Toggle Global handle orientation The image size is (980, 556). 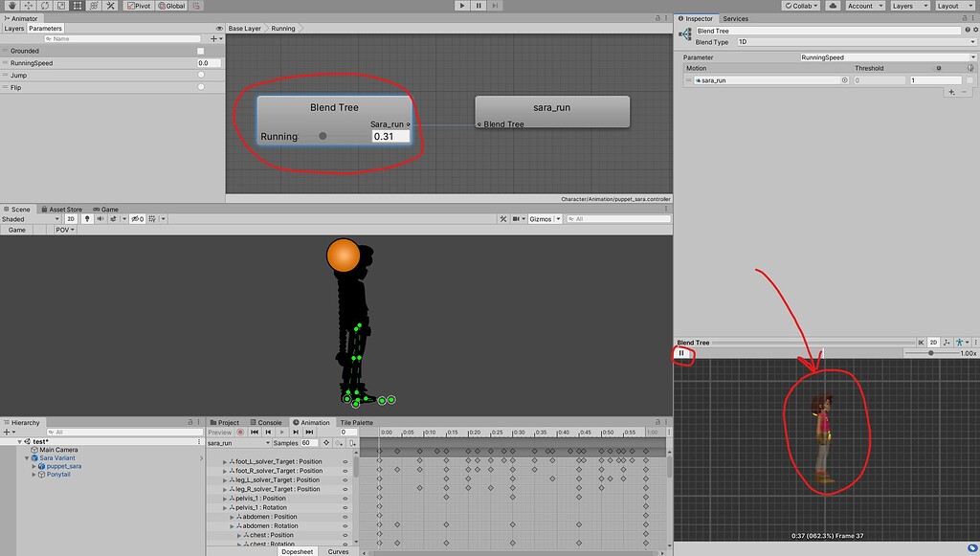170,6
